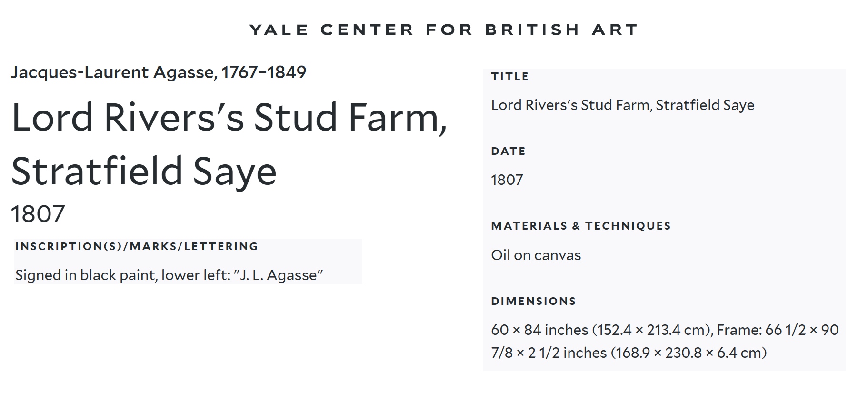This screenshot has width=868, height=394.
Task: Click "Lord Rivers's Stud Farm," large heading line
Action: 229,118
